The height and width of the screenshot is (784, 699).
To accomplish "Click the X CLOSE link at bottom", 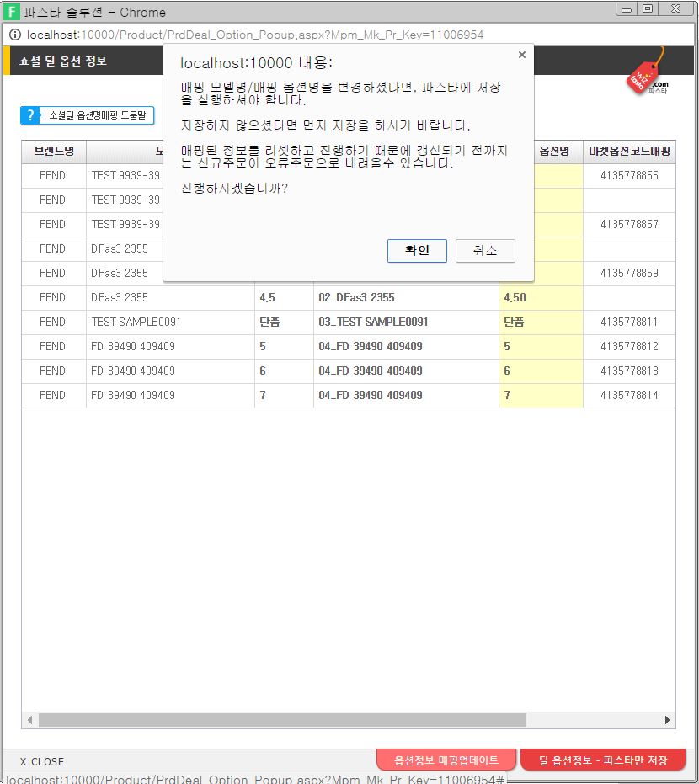I will click(x=42, y=761).
